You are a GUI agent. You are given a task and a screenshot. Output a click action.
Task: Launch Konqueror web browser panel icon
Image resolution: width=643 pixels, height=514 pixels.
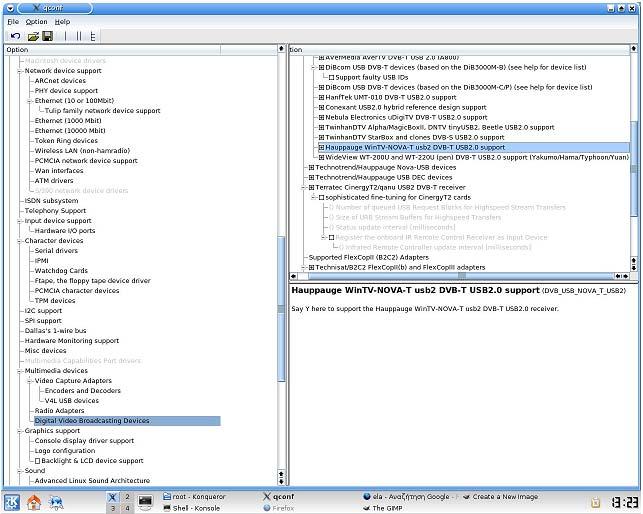coord(56,502)
